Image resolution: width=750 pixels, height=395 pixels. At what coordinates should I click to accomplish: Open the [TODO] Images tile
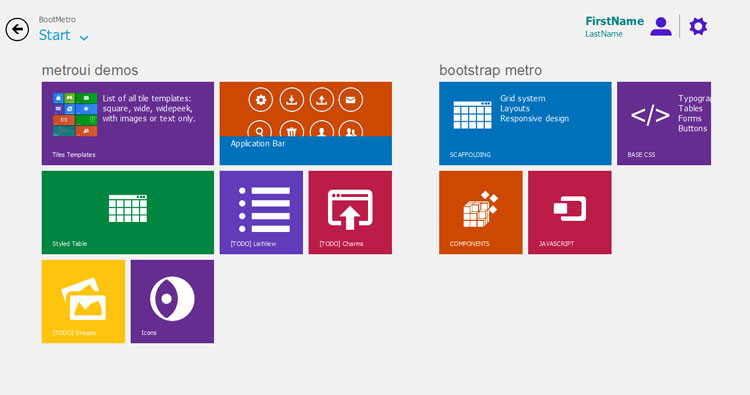click(x=83, y=301)
